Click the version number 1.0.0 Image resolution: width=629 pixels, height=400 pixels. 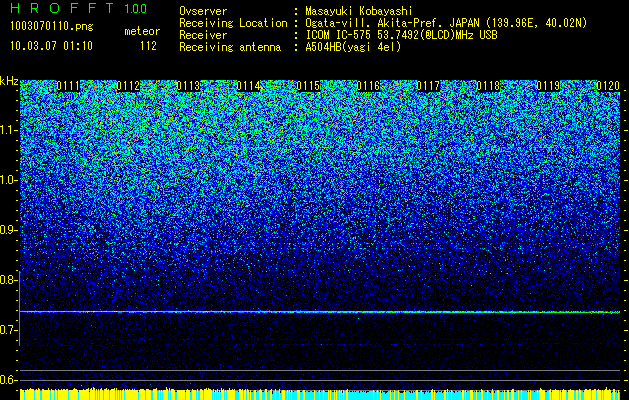click(135, 8)
